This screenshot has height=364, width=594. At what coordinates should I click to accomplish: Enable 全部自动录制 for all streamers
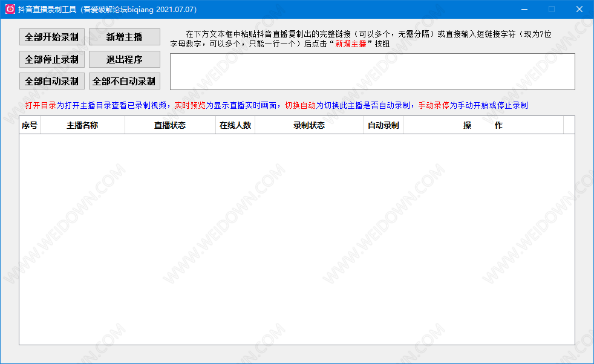coord(52,81)
